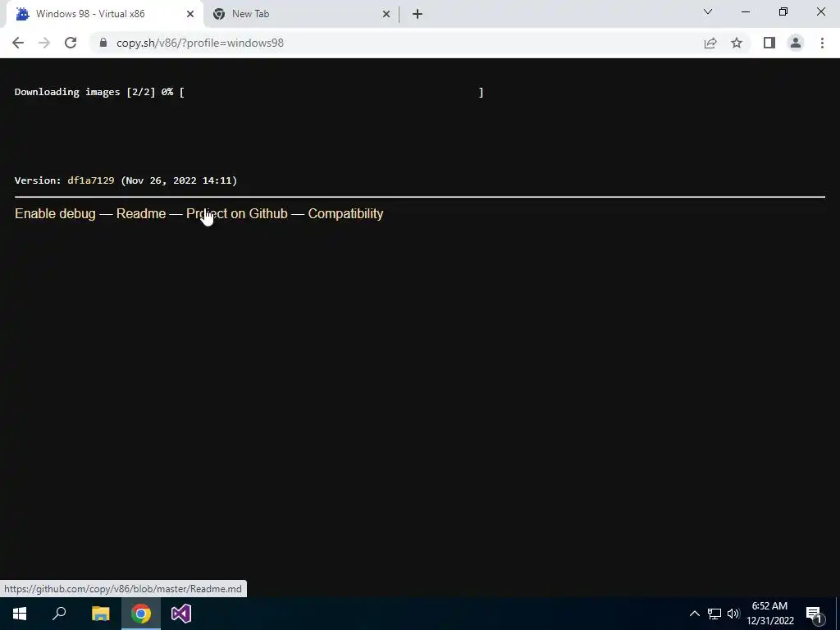View site info via the lock icon
840x630 pixels.
[103, 43]
